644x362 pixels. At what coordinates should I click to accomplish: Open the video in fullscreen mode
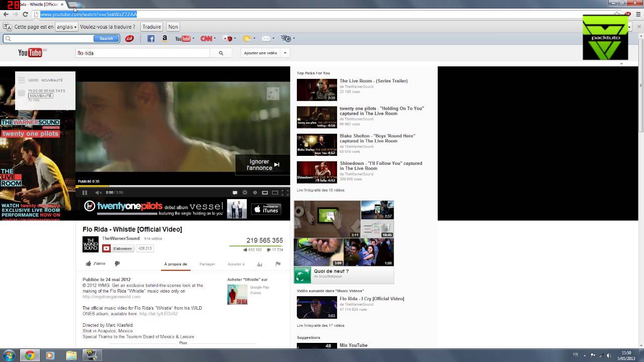[x=285, y=193]
